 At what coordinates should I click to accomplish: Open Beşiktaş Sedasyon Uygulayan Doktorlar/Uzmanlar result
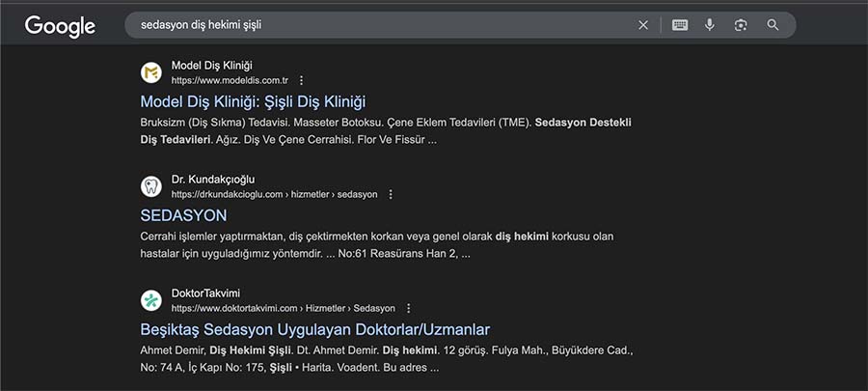[x=315, y=329]
